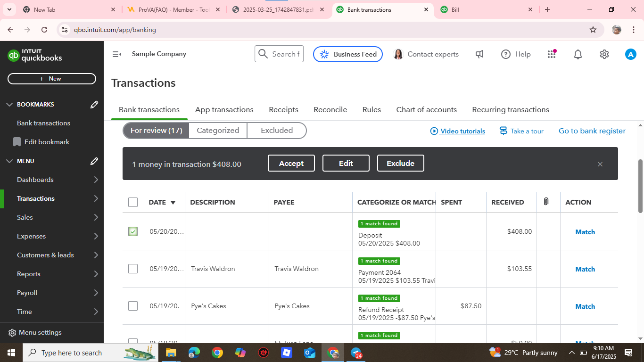Collapse the Menu section
644x362 pixels.
[x=9, y=161]
